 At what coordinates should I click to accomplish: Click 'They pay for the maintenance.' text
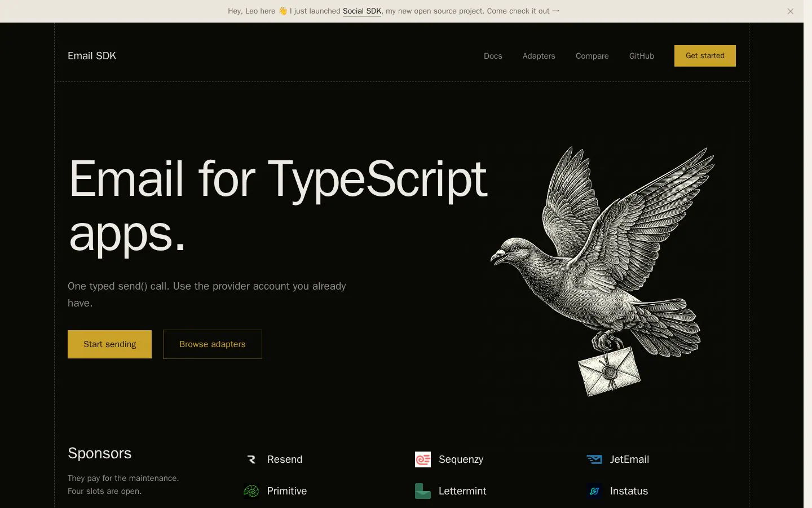pos(123,478)
